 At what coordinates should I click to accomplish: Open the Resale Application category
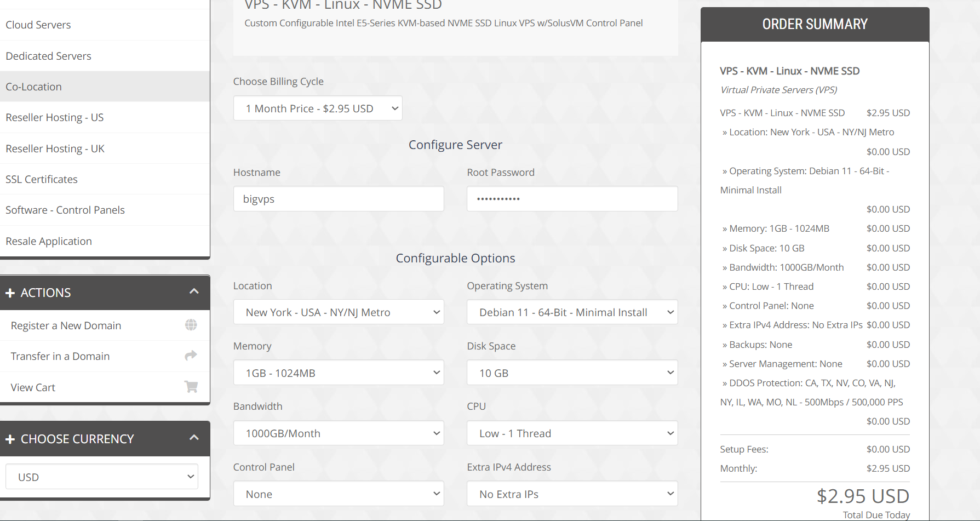(x=105, y=241)
